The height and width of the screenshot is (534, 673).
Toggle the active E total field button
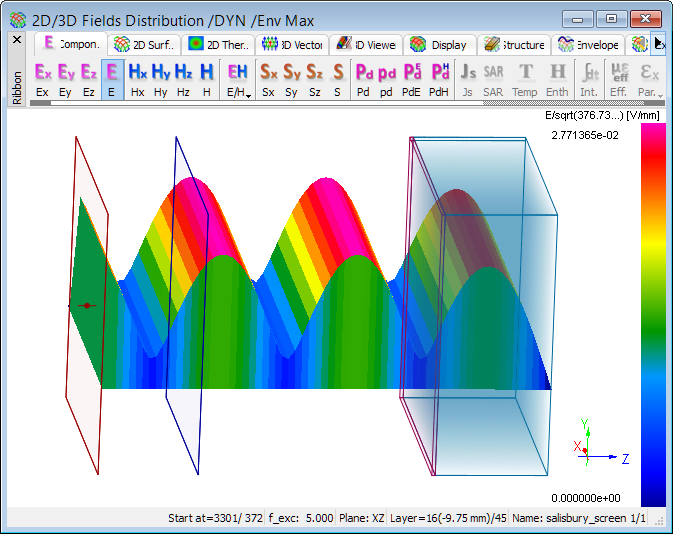(x=112, y=79)
